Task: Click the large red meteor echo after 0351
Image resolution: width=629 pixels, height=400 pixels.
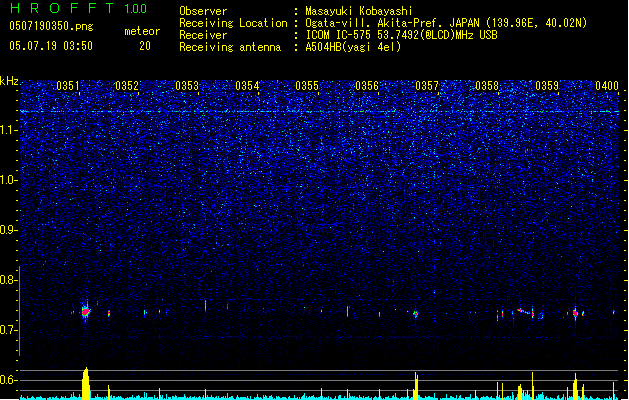Action: pyautogui.click(x=85, y=311)
